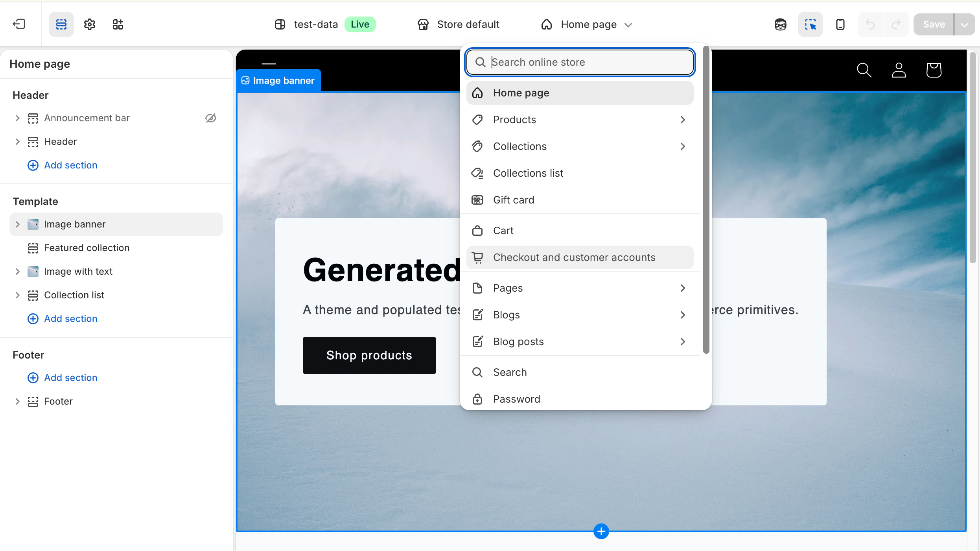The image size is (980, 551).
Task: Click the Shop products button
Action: pos(369,355)
